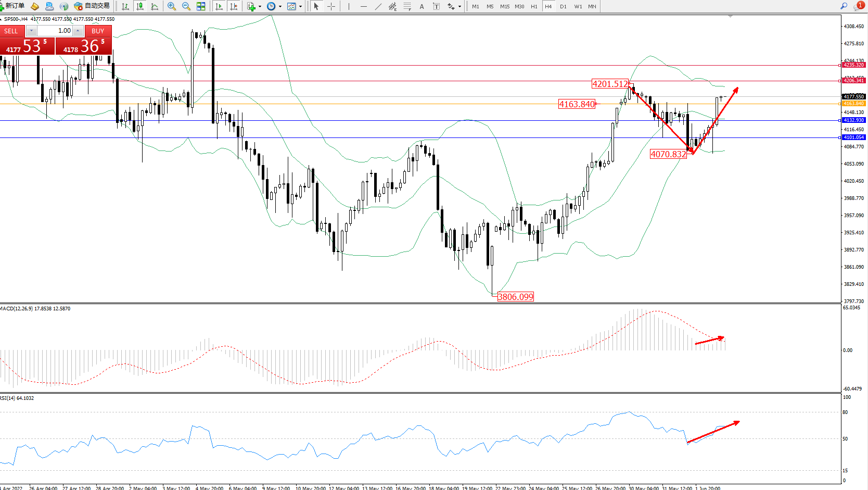Toggle the chart auto scroll button
Viewport: 868px width, 490px height.
(x=219, y=6)
